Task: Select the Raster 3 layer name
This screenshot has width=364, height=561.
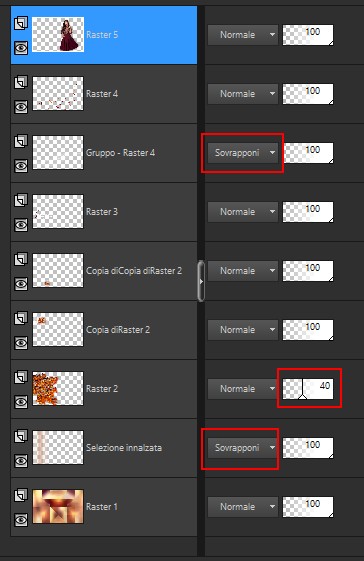Action: (x=102, y=212)
